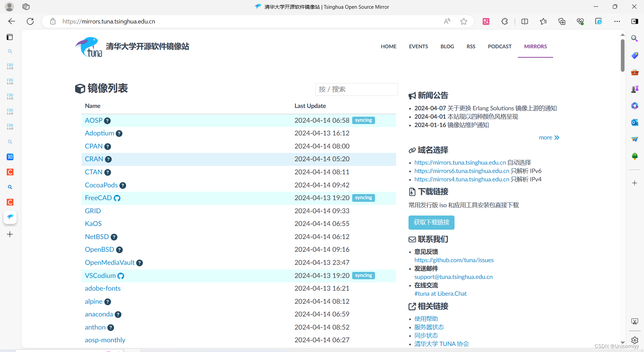Open the translate extension icon
644x352 pixels.
pos(486,21)
